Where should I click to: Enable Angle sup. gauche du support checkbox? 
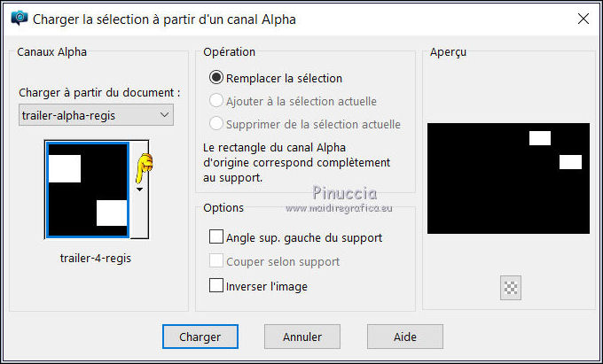[215, 237]
